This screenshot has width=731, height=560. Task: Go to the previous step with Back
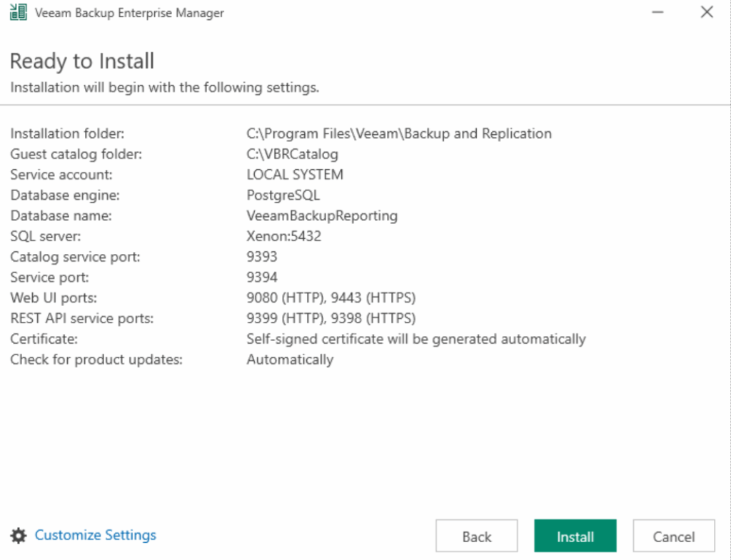point(476,536)
